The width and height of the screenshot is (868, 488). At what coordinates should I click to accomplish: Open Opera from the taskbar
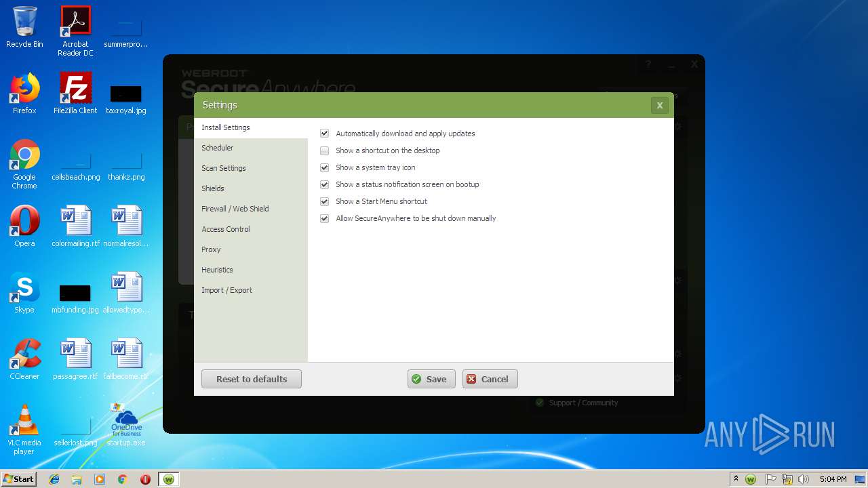coord(145,479)
